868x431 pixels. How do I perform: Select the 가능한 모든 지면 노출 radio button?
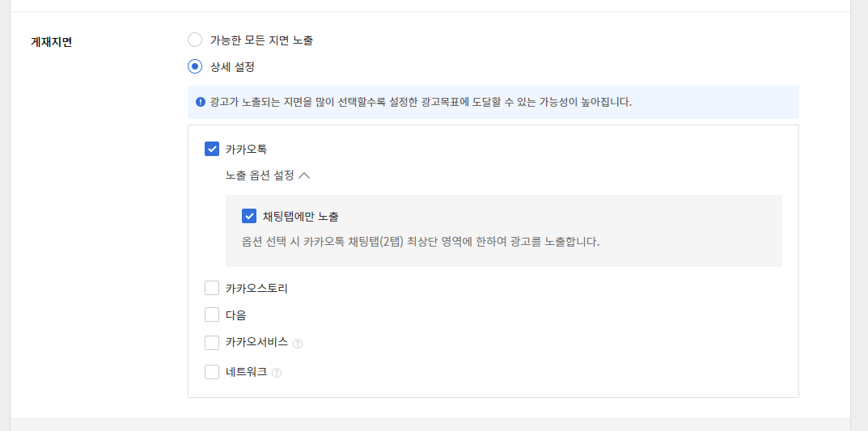[x=195, y=40]
